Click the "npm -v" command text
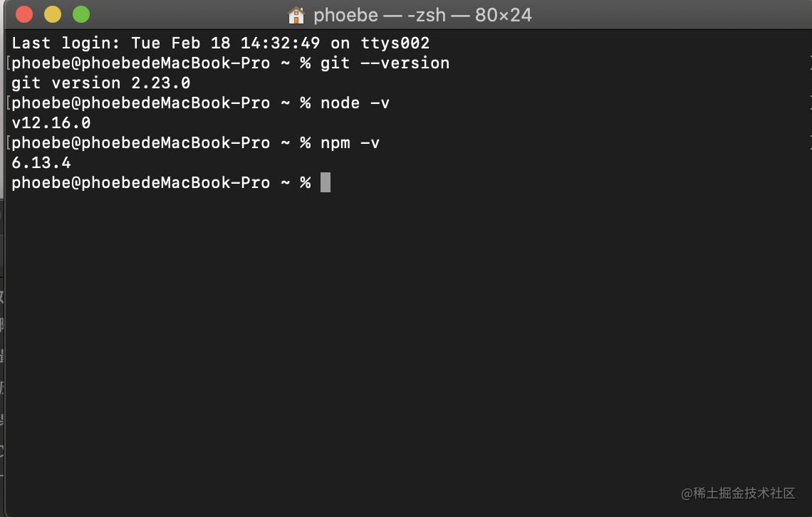 point(350,143)
